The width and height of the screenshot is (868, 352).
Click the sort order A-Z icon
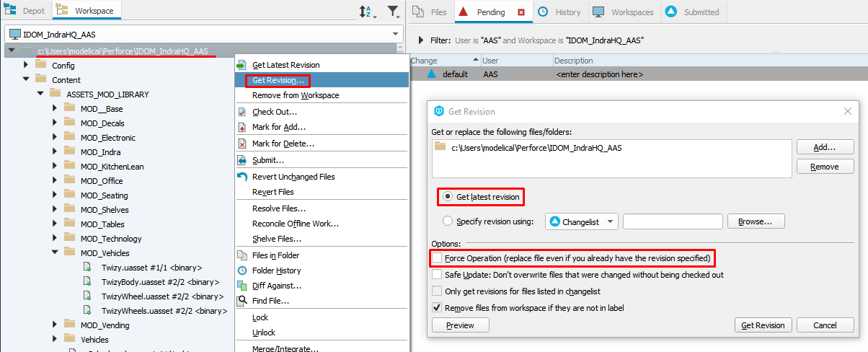tap(366, 12)
